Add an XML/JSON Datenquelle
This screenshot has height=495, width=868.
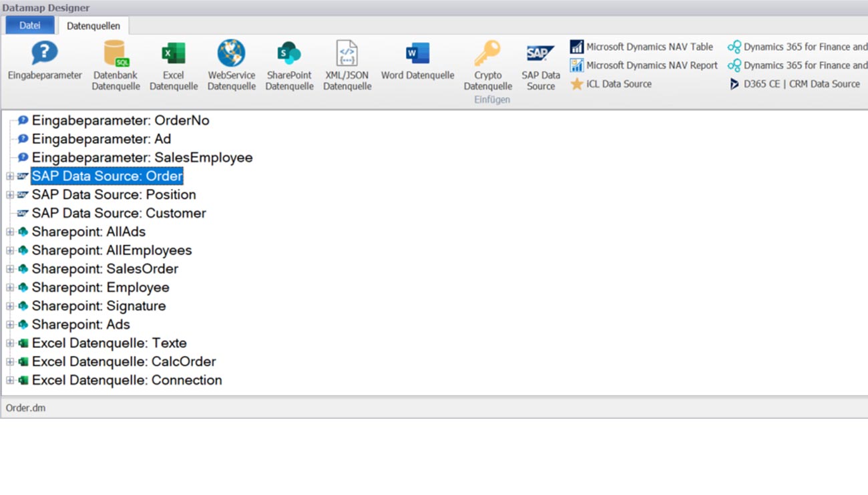(347, 65)
